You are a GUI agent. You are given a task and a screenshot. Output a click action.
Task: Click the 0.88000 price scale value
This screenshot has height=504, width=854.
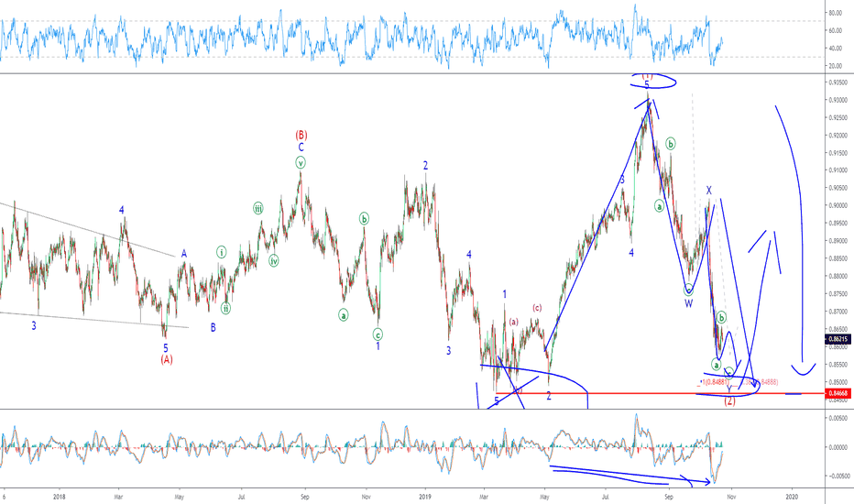(x=838, y=276)
